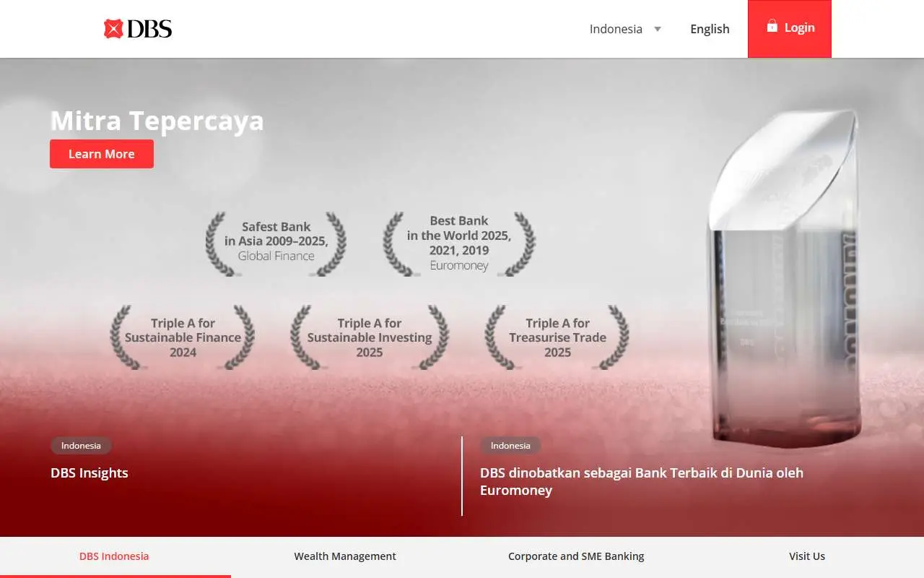Click the Mitra Tepercaya heading

coord(157,121)
